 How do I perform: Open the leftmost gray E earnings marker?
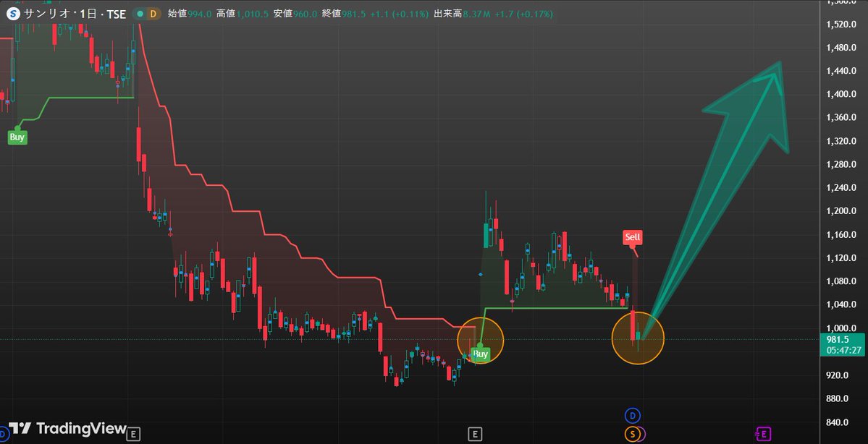(x=133, y=434)
